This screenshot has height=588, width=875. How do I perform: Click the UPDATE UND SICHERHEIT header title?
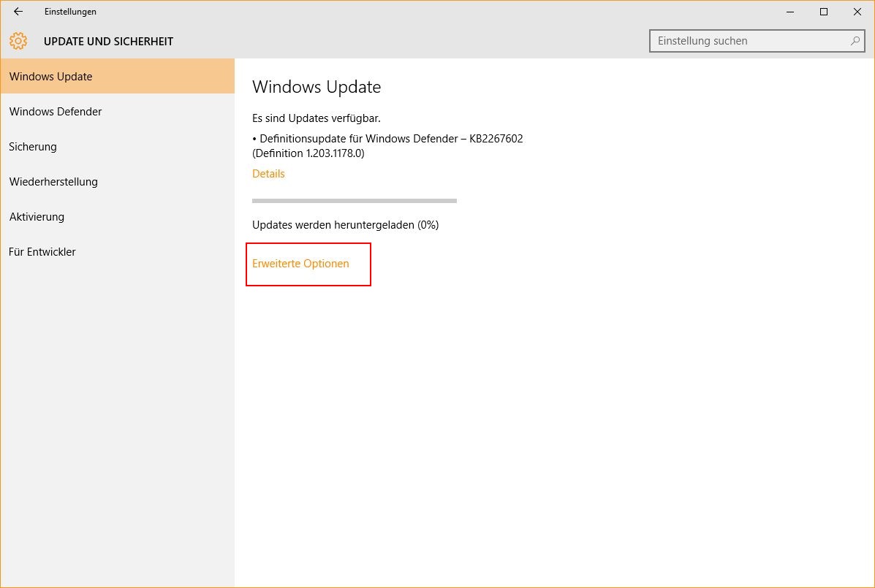pyautogui.click(x=108, y=42)
